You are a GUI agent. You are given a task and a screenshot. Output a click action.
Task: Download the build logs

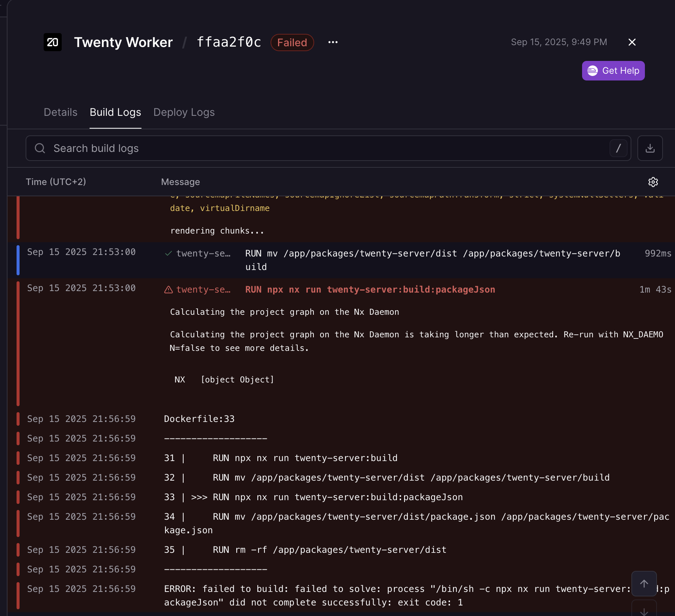(x=650, y=148)
